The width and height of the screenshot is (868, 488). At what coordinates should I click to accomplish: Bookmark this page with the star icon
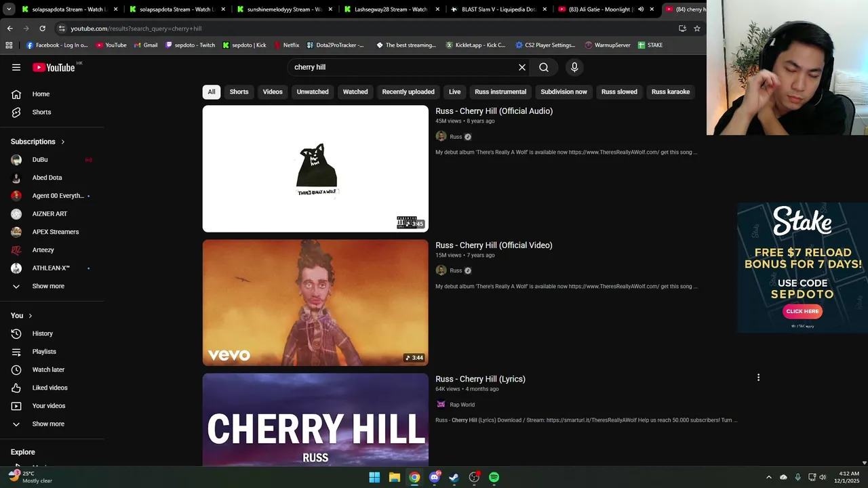[x=696, y=28]
